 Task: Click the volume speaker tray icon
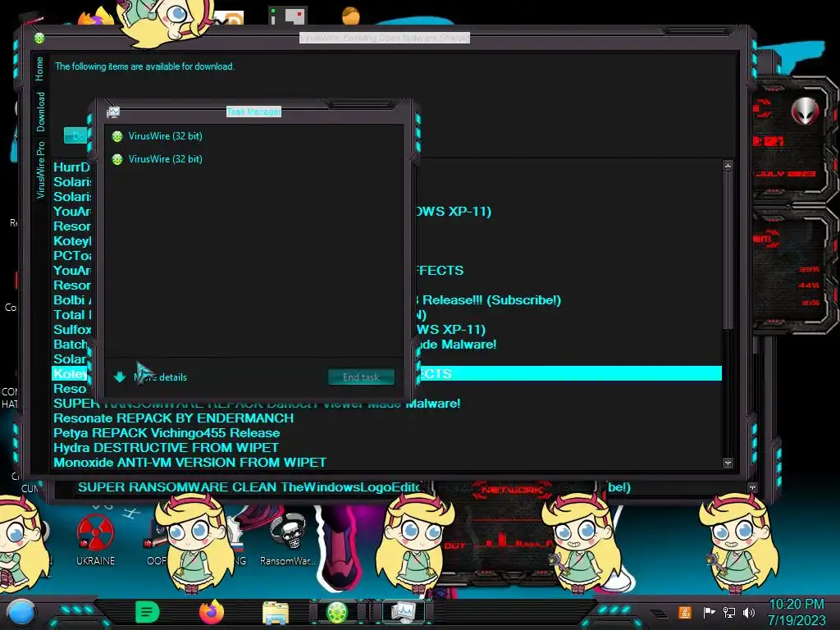749,612
